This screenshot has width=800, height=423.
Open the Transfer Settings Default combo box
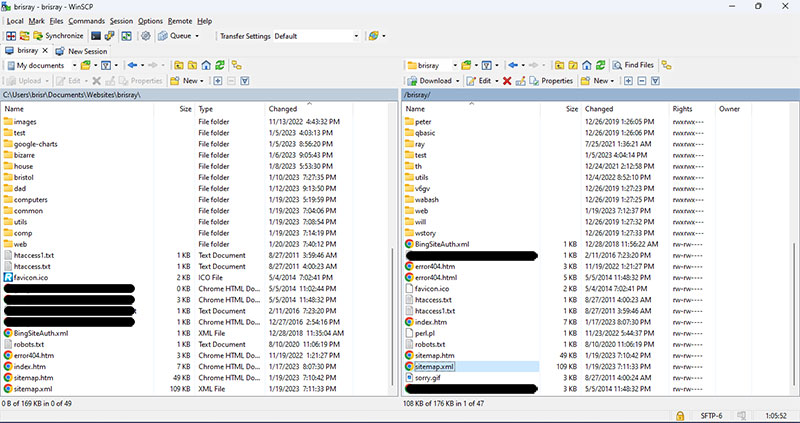pyautogui.click(x=316, y=36)
